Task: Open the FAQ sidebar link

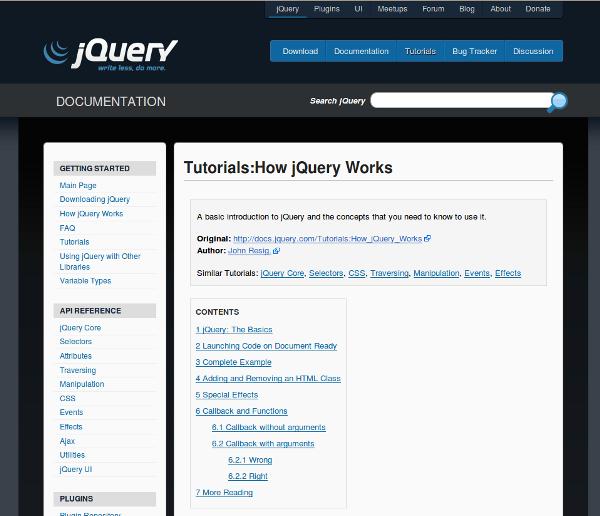Action: 67,228
